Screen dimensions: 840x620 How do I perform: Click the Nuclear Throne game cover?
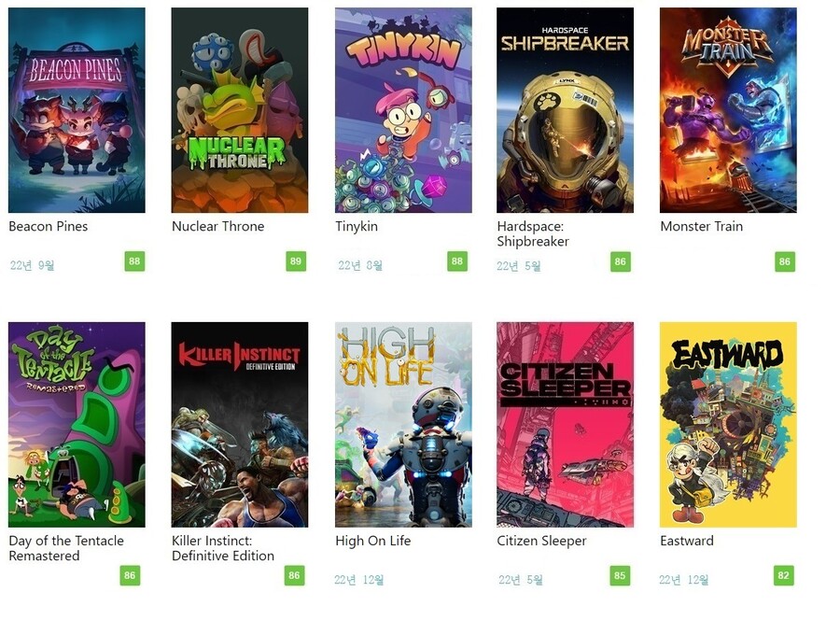tap(240, 110)
